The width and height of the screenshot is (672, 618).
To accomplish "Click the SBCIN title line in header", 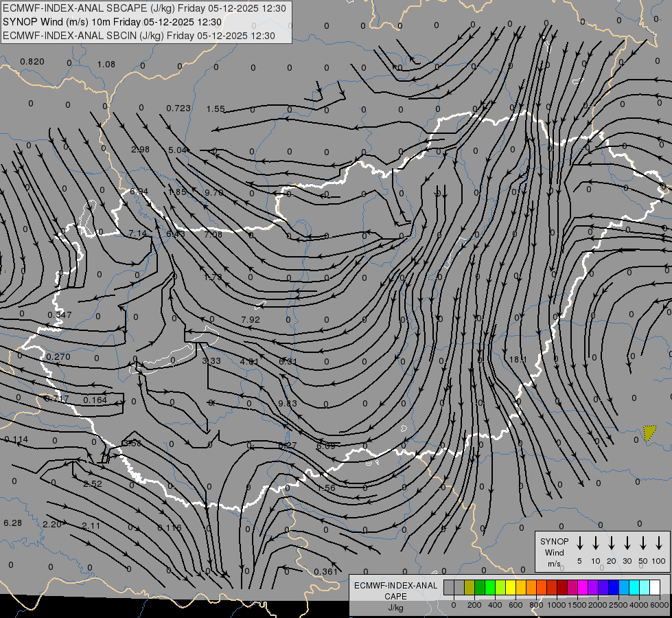I will pyautogui.click(x=139, y=36).
